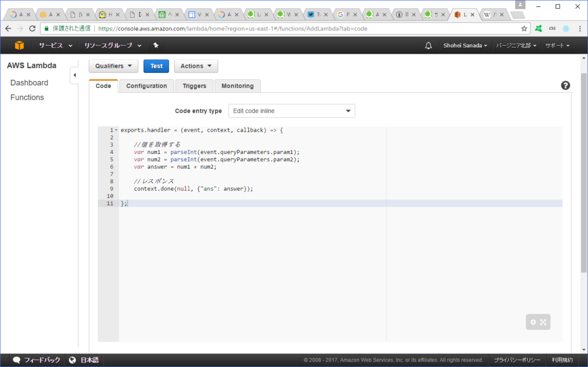
Task: Click the green extension icon in toolbar
Action: tap(539, 29)
